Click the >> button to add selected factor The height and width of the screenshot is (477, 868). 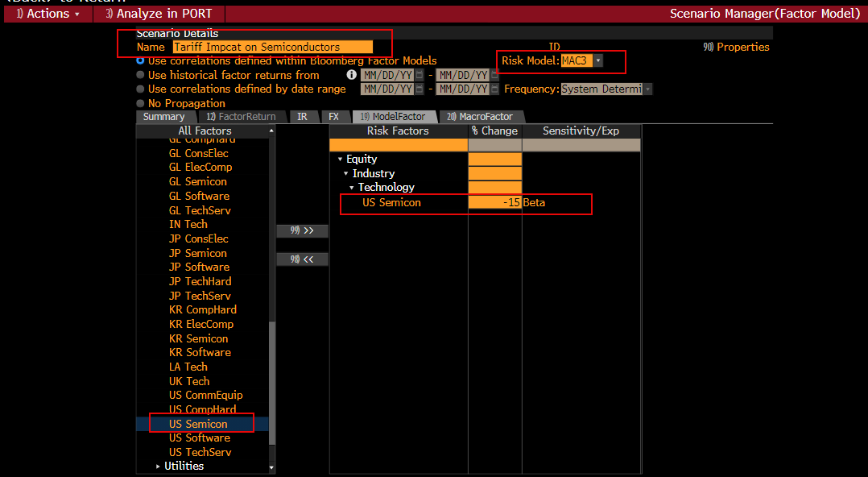click(302, 230)
